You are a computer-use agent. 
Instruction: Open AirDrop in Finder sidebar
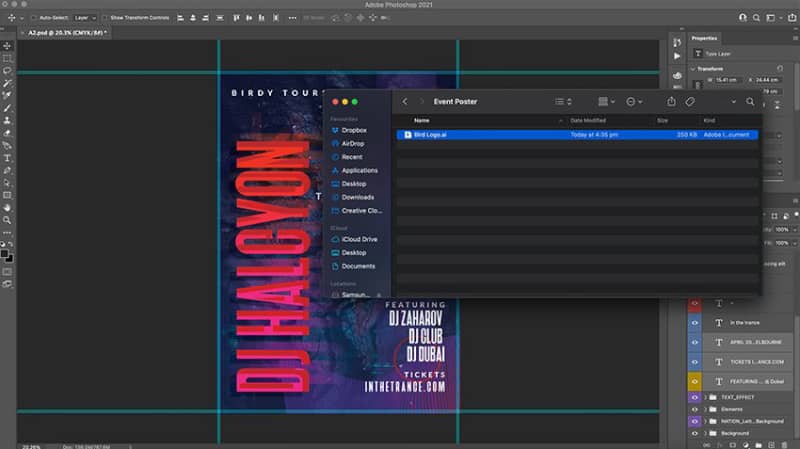coord(348,144)
